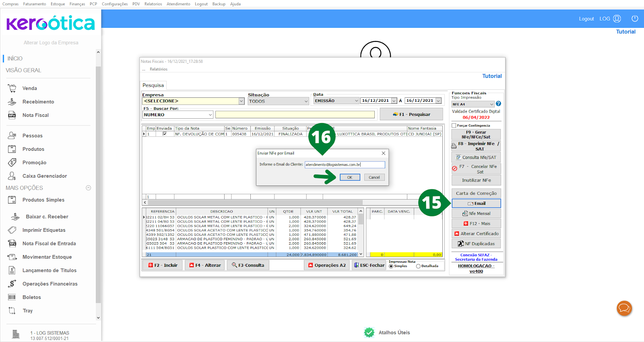Collapse MAIS OPÇÕES section

(x=89, y=188)
